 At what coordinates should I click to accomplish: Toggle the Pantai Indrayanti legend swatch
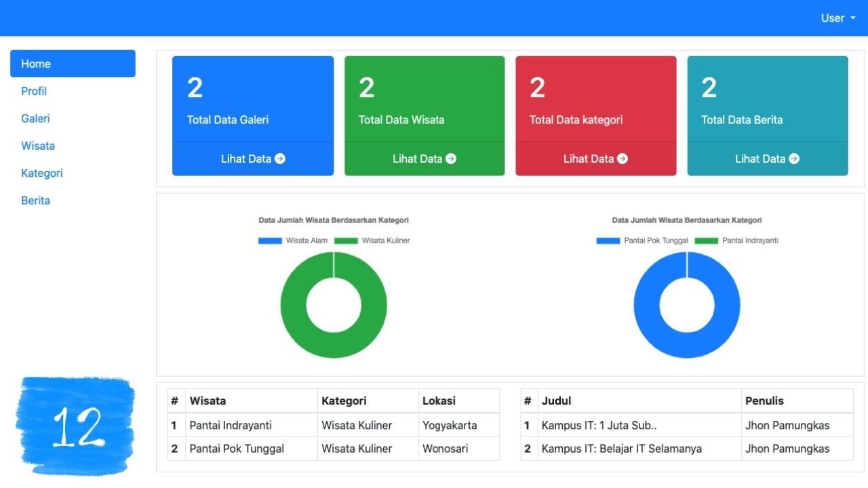click(707, 241)
